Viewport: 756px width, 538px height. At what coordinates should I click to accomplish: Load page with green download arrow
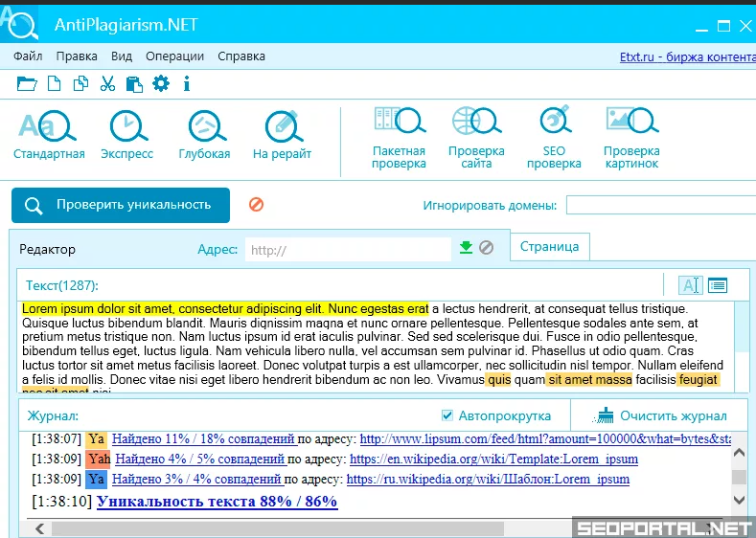pos(466,248)
